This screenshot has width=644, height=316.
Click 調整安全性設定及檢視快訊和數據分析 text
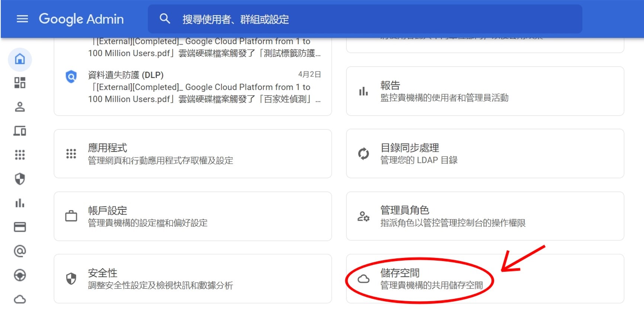[x=160, y=286]
